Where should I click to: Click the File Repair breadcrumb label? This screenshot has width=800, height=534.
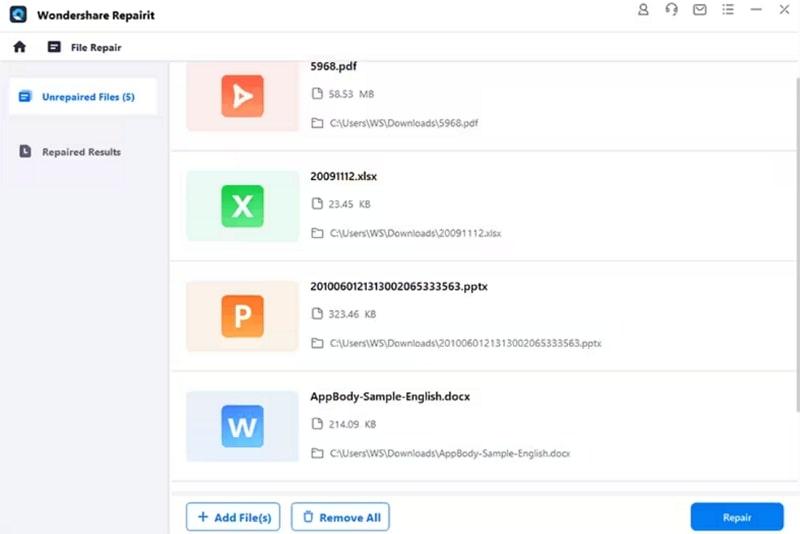pyautogui.click(x=96, y=47)
